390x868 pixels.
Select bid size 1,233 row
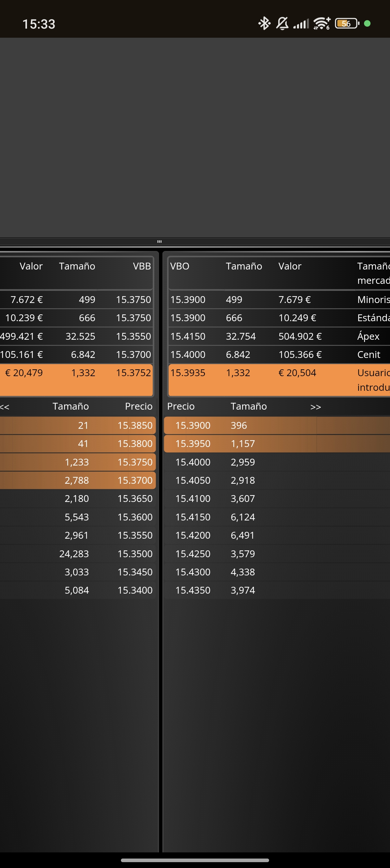78,462
